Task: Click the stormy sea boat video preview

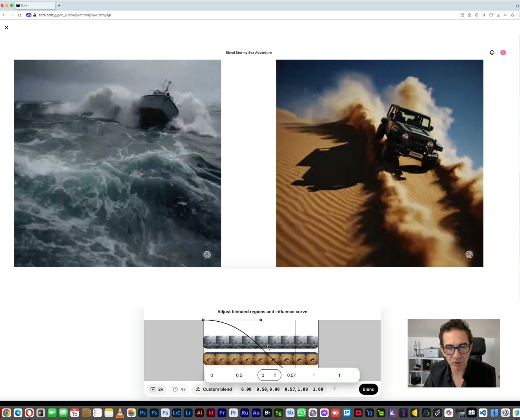Action: coord(118,163)
